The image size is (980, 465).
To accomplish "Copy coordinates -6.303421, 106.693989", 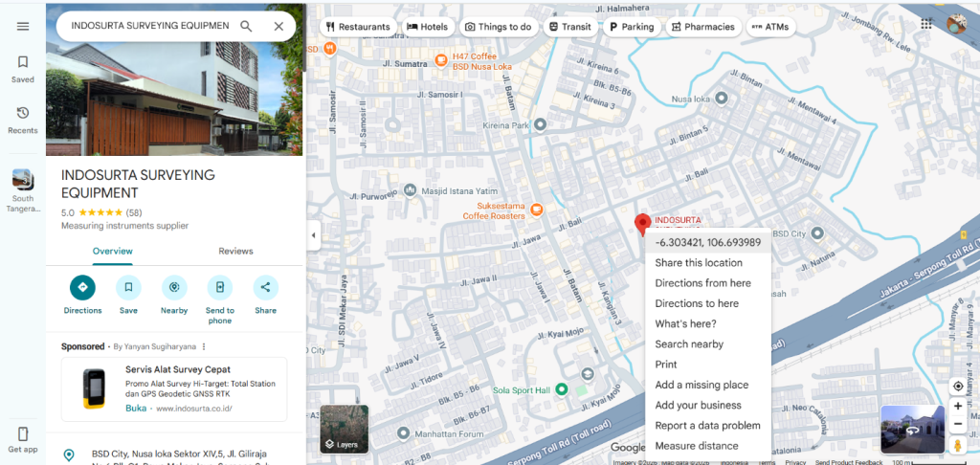I will tap(708, 242).
